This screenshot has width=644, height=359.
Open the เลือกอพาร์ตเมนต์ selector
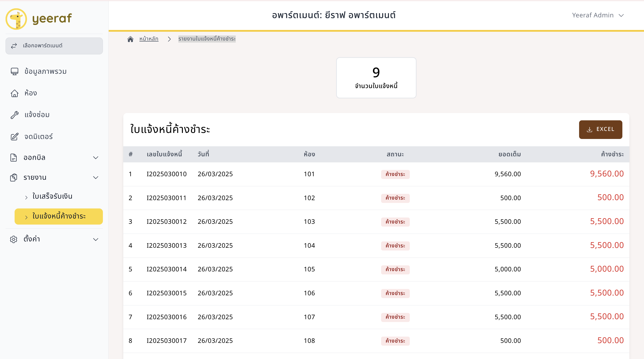[x=54, y=46]
